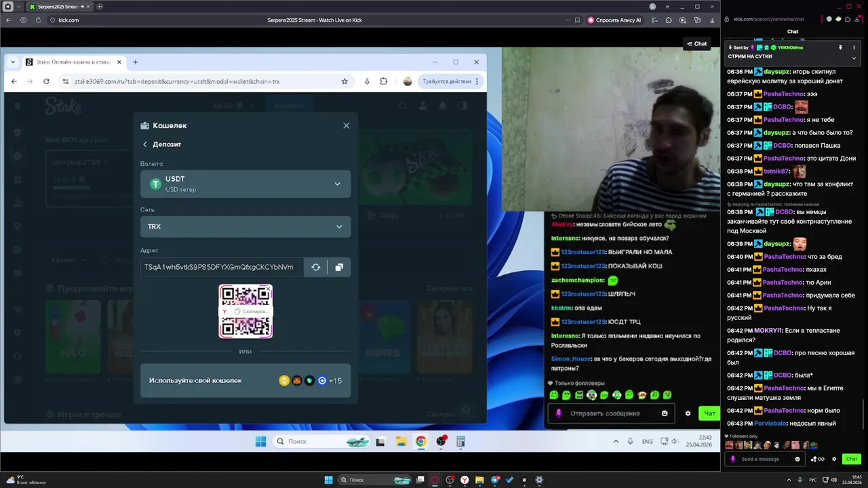Viewport: 868px width, 488px height.
Task: Expand the pinned СТРИМ НА СУТКИ message
Action: click(x=854, y=58)
